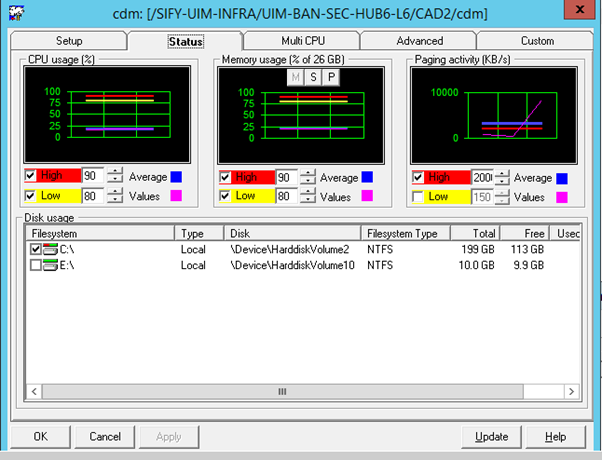Increase Memory Low threshold with up arrow
602x460 pixels.
pyautogui.click(x=308, y=192)
